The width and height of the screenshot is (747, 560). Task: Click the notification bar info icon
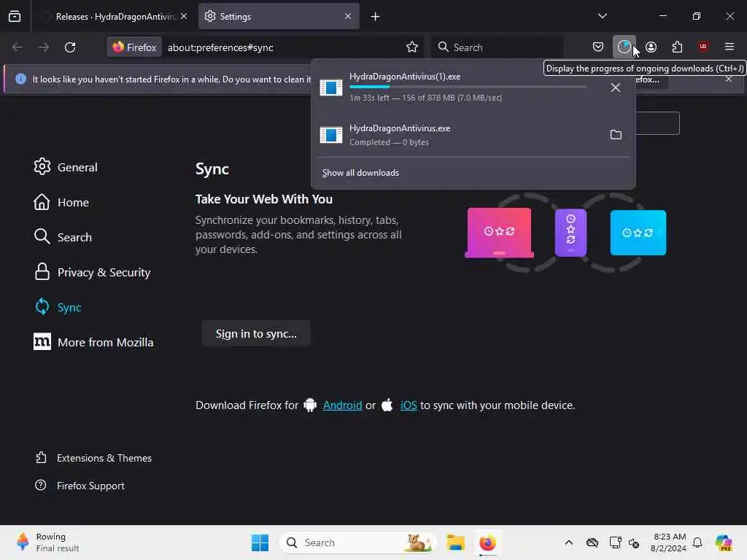[20, 79]
